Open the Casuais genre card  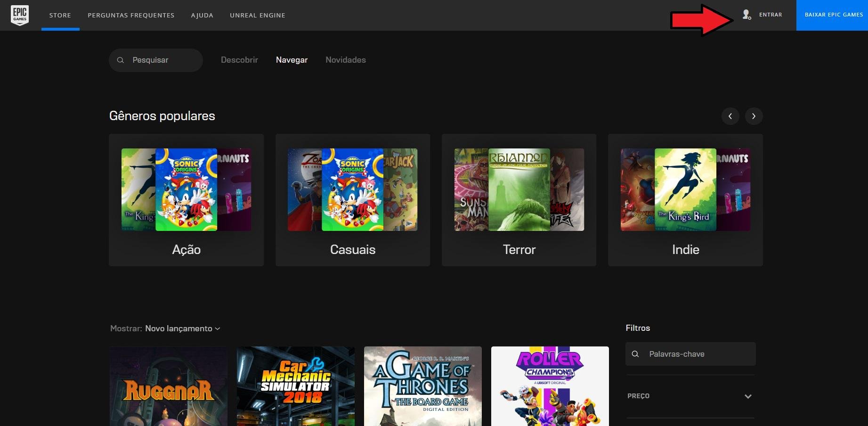click(353, 200)
